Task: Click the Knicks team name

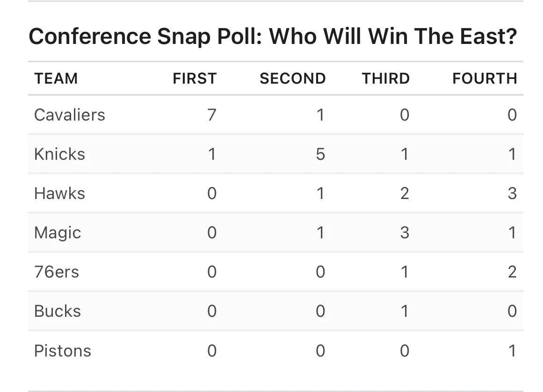Action: [59, 154]
